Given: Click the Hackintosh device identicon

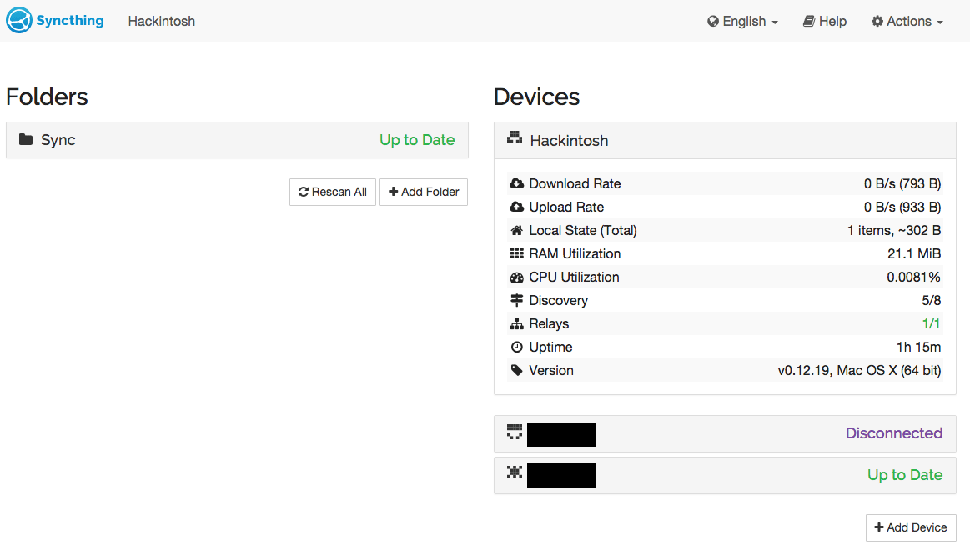Looking at the screenshot, I should click(x=515, y=137).
